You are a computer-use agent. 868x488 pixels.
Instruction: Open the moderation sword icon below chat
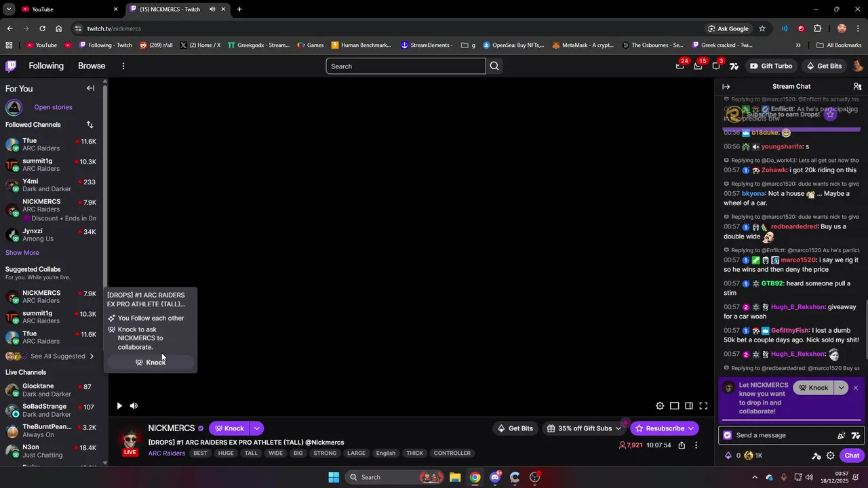pos(816,455)
